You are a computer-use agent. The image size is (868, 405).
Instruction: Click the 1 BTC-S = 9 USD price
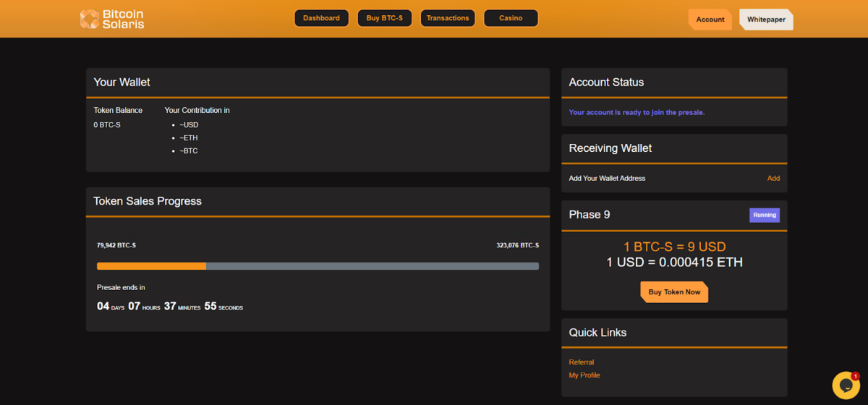(x=674, y=247)
